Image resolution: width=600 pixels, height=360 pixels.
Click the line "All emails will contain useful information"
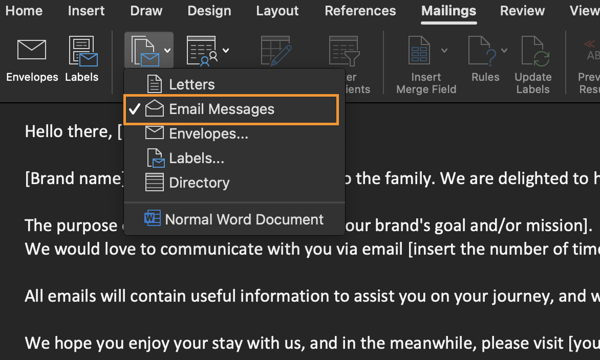pos(312,296)
